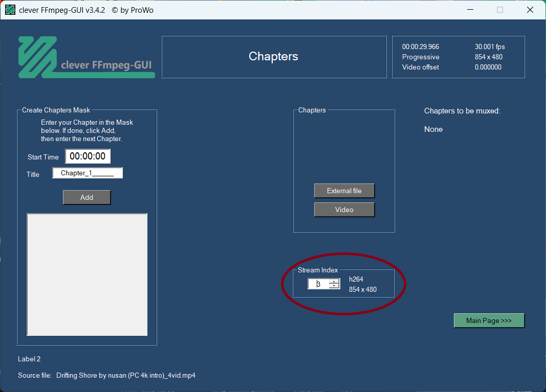The height and width of the screenshot is (392, 546).
Task: Click the Create Chapters Mask group title
Action: pyautogui.click(x=56, y=110)
